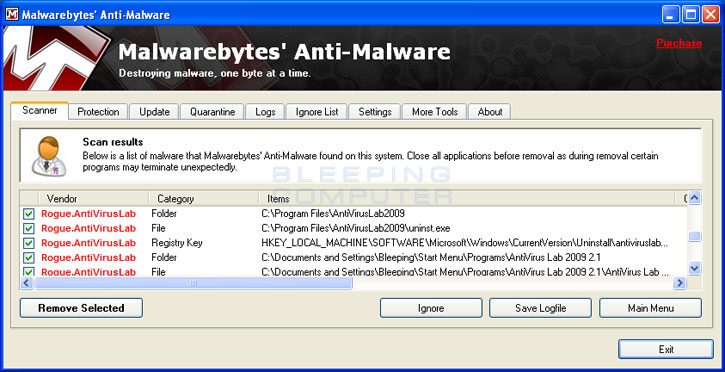Screen dimensions: 725x372
Task: Click the Save Logfile button
Action: pyautogui.click(x=541, y=308)
